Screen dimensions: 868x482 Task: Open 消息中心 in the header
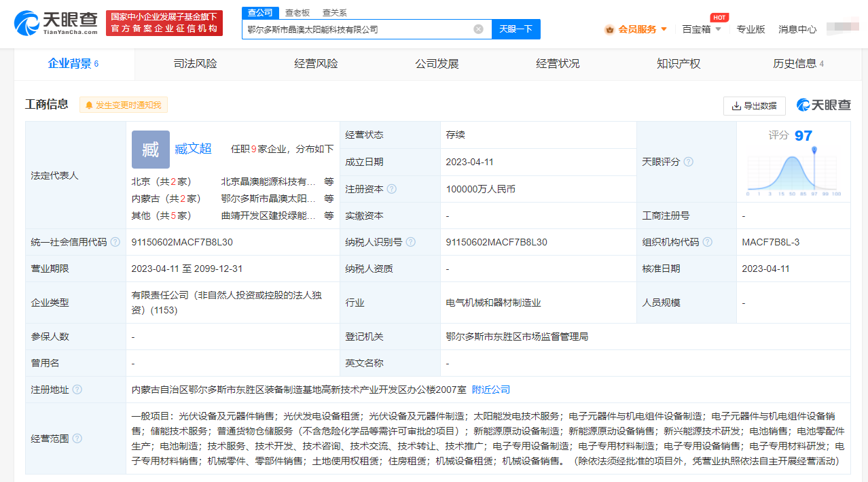click(797, 29)
